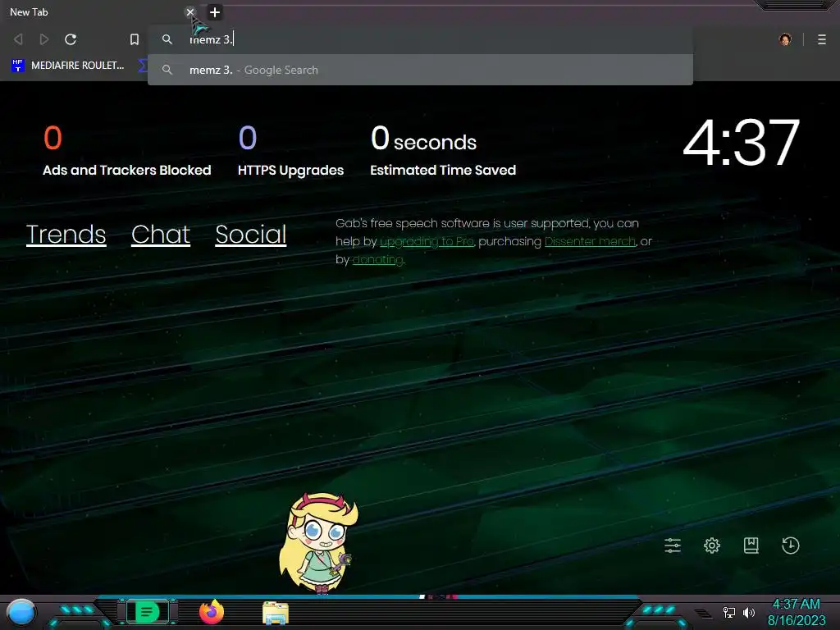The height and width of the screenshot is (630, 840).
Task: Follow the 'donating' link
Action: pos(377,259)
